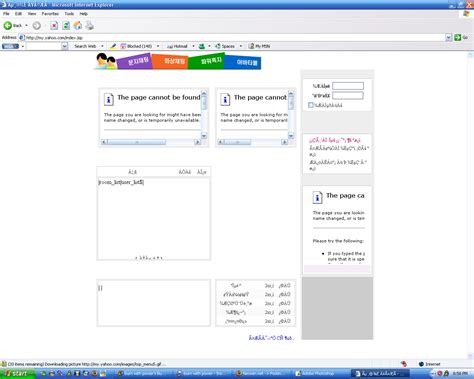Click second error frame scroll-up arrow

point(291,93)
